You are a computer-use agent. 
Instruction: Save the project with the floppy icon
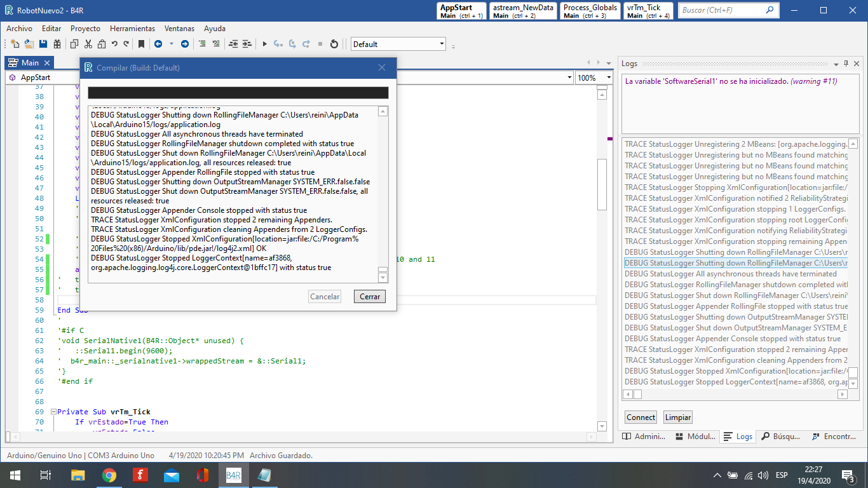(x=43, y=44)
